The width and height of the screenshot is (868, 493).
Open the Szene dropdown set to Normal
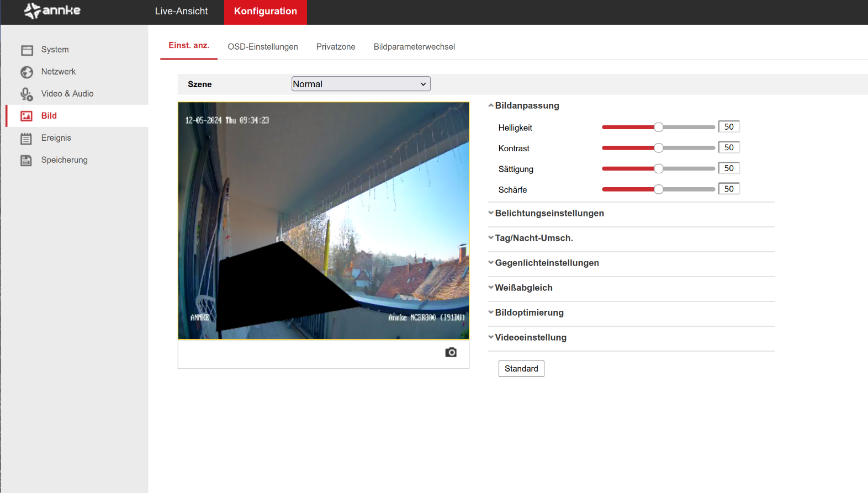click(361, 84)
